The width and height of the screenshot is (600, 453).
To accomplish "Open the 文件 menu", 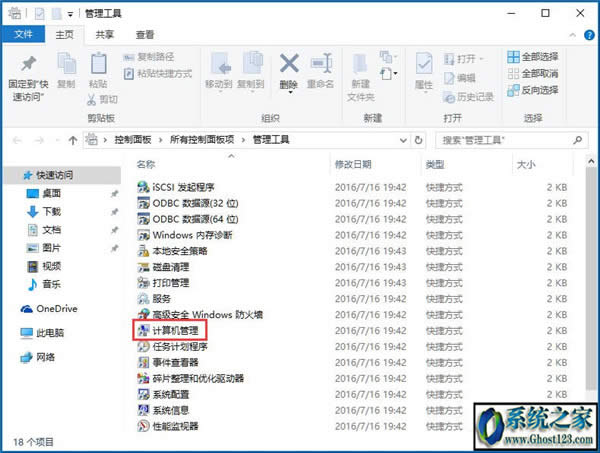I will [x=23, y=33].
